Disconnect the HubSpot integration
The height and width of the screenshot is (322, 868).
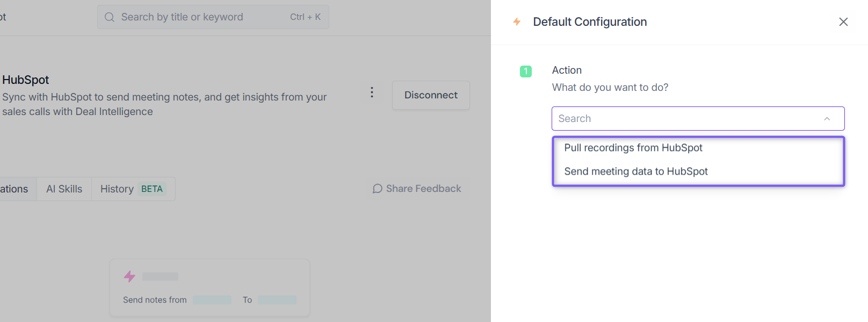431,95
